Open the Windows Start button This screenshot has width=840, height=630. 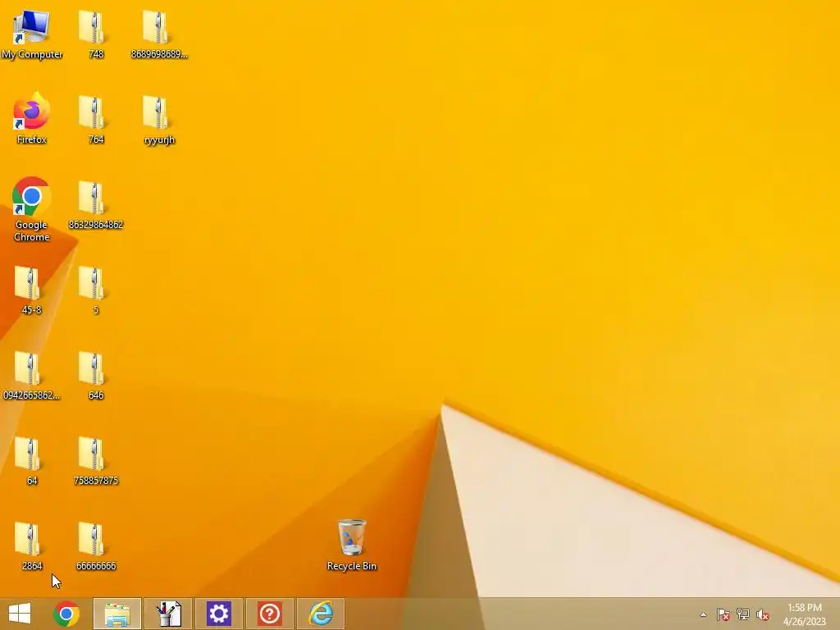20,614
